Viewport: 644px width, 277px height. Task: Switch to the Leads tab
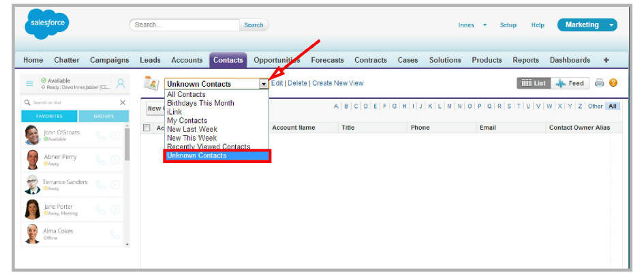[150, 60]
